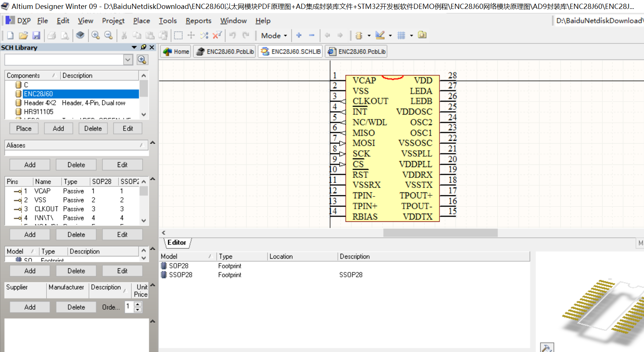Open IEEE symbol icon dropdown arrow
This screenshot has height=352, width=644.
point(369,36)
